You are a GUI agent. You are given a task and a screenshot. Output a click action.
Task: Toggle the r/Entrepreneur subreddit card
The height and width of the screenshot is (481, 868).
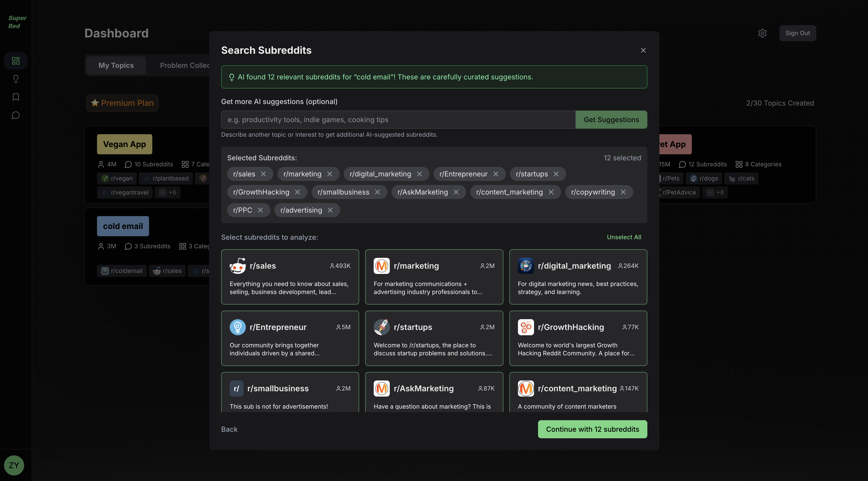(x=290, y=338)
